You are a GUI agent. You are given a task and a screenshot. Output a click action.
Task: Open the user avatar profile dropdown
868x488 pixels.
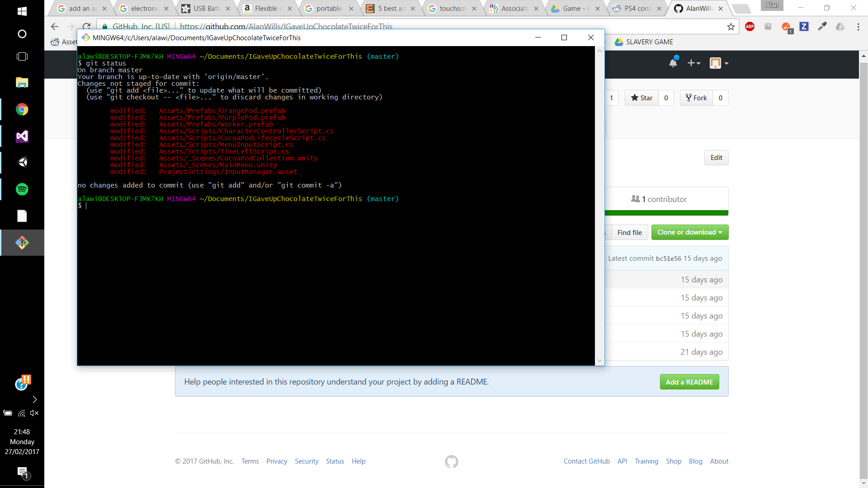click(x=719, y=63)
